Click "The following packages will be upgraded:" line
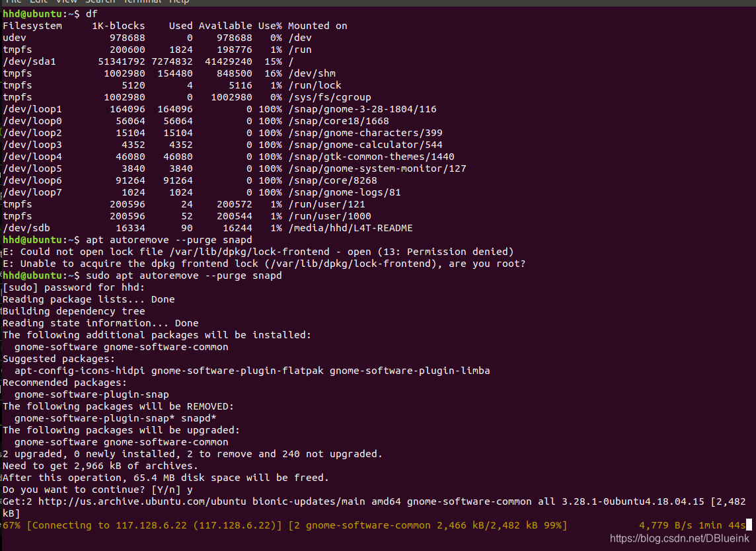 tap(122, 430)
